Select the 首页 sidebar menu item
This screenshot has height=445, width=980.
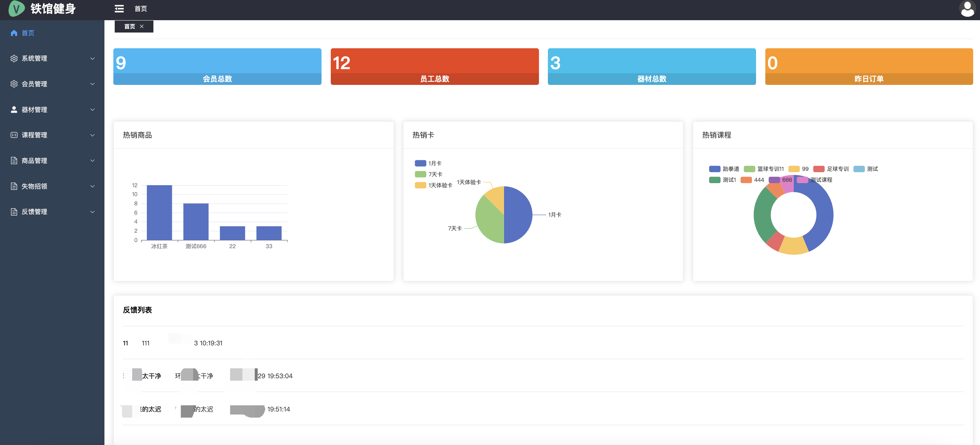[x=28, y=33]
